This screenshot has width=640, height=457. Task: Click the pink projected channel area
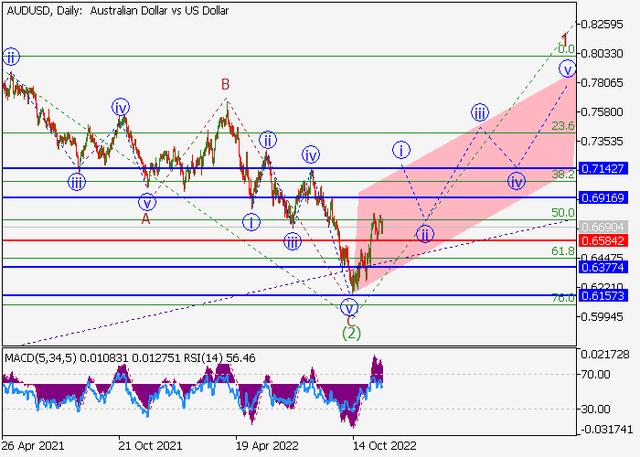click(500, 150)
